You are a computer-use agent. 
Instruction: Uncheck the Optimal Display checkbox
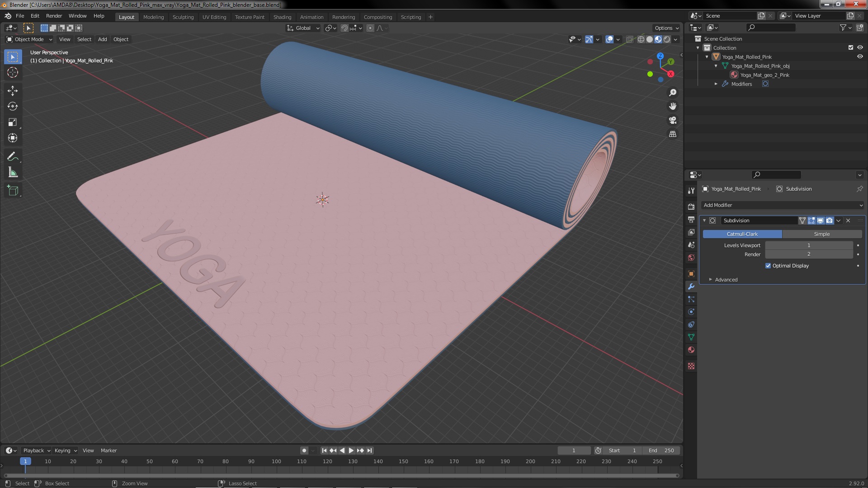coord(768,266)
